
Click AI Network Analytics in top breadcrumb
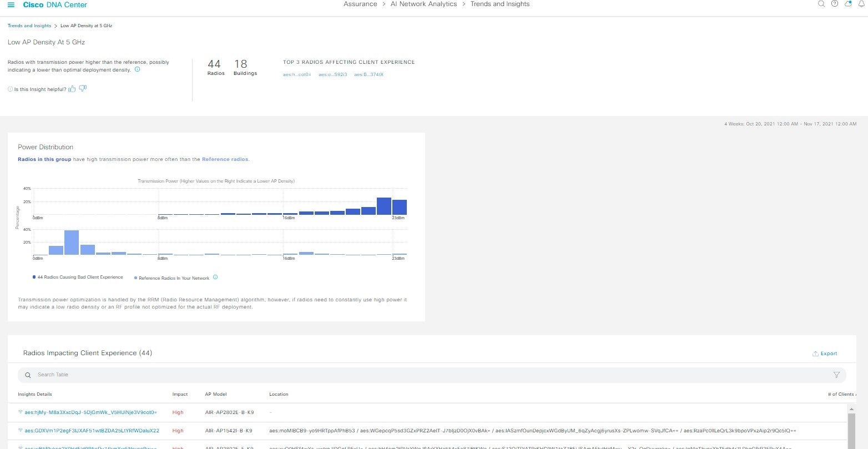423,4
